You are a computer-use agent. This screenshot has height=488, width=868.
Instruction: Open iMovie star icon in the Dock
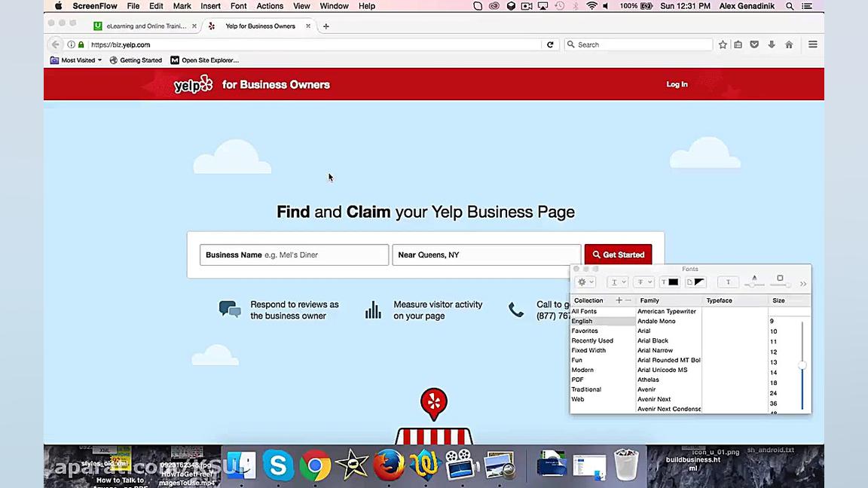pos(352,465)
